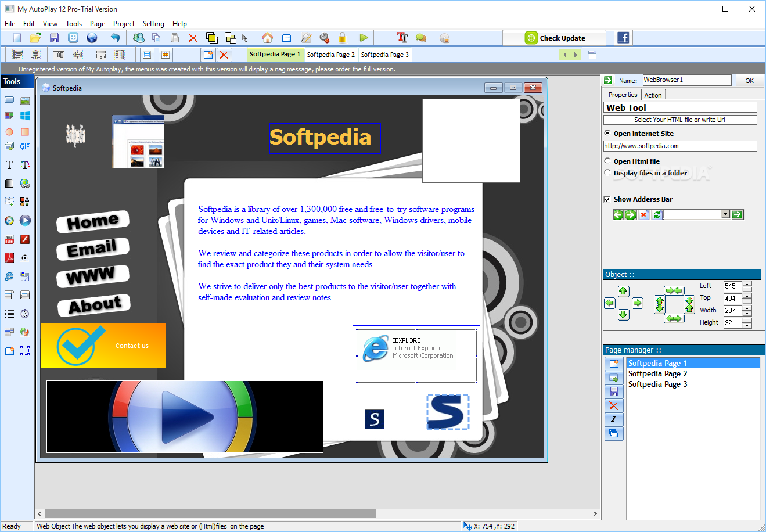Click the save page icon in Page manager
Viewport: 766px width, 532px height.
(614, 391)
